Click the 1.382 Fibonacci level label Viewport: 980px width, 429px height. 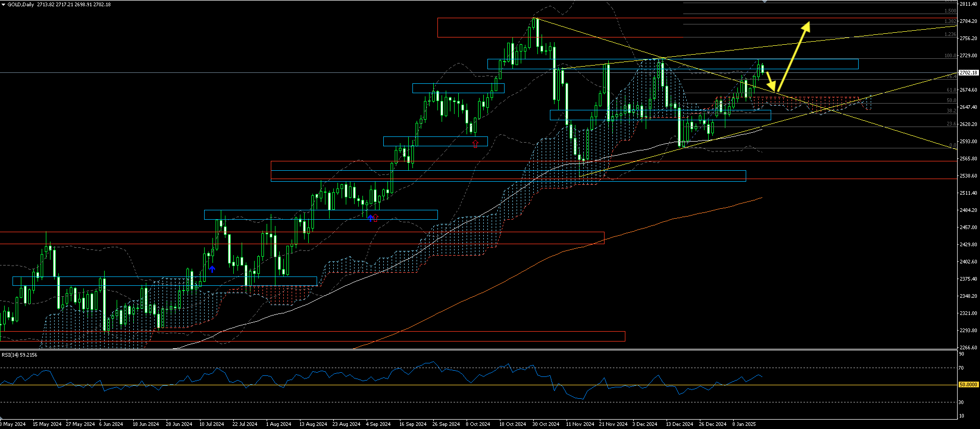coord(950,21)
